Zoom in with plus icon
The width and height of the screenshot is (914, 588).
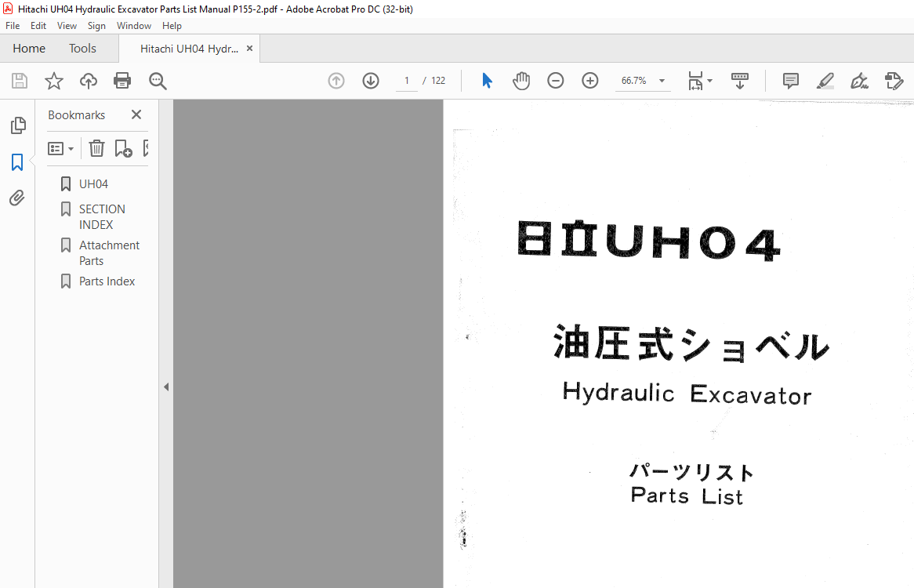pos(590,81)
